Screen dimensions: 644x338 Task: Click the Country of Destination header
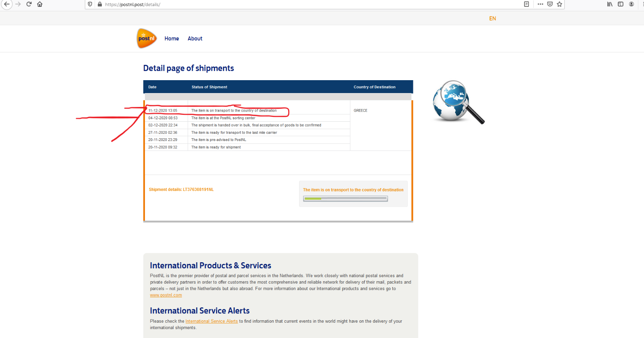374,87
